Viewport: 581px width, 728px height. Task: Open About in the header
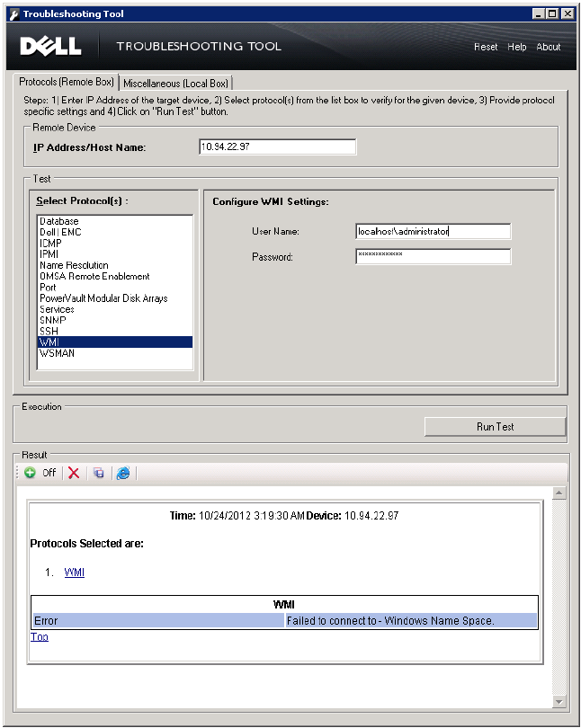(549, 47)
